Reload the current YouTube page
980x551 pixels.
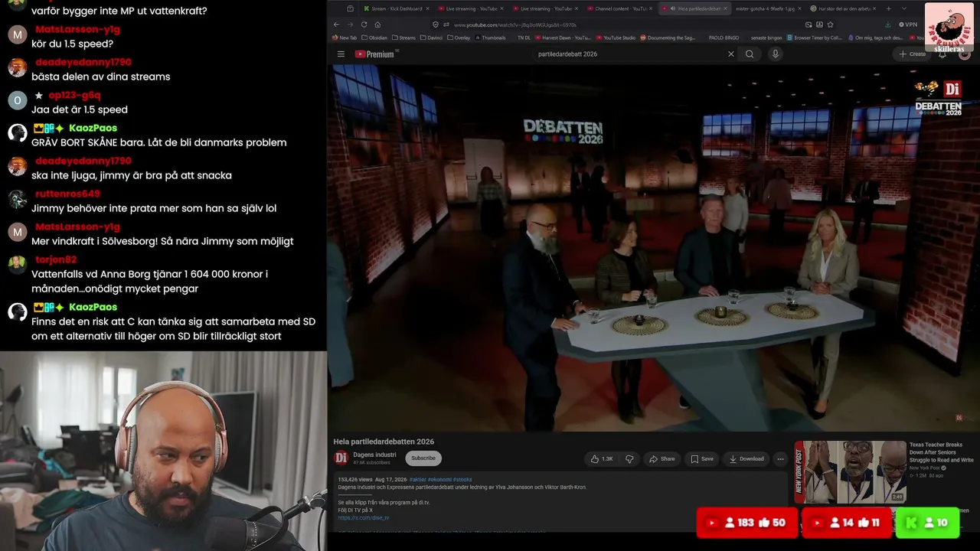point(364,24)
